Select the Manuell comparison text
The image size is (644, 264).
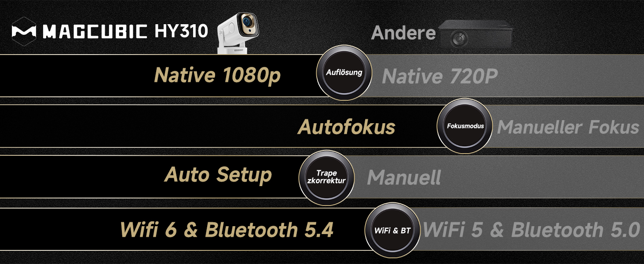point(404,178)
